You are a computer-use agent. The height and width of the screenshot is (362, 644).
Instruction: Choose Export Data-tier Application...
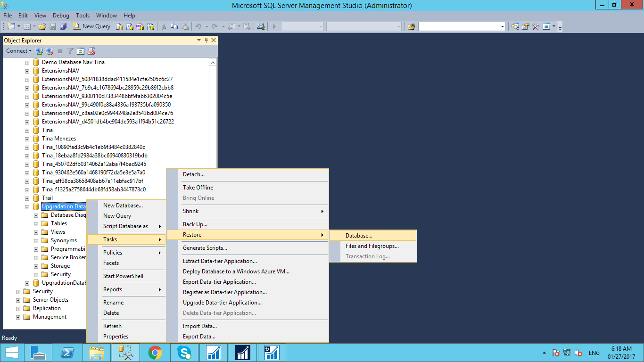pyautogui.click(x=248, y=282)
